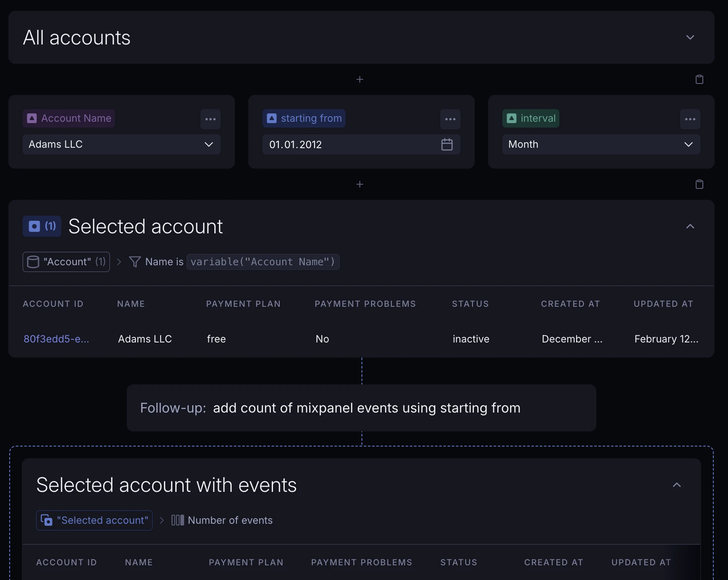Viewport: 728px width, 580px height.
Task: Open account ID link 80f3edd5-e...
Action: [x=56, y=339]
